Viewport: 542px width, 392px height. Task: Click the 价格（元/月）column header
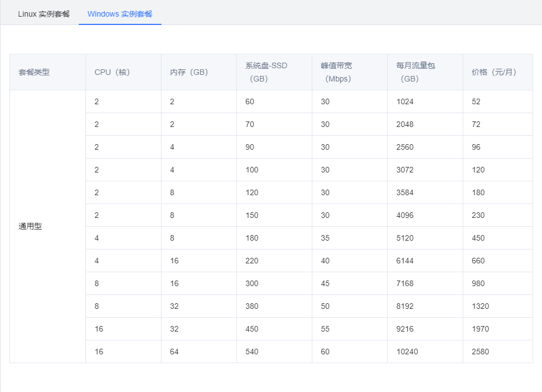coord(494,72)
